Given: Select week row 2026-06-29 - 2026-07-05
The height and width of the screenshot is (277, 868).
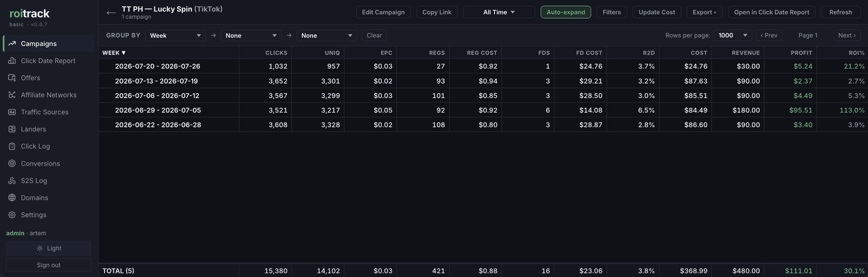Looking at the screenshot, I should 483,110.
